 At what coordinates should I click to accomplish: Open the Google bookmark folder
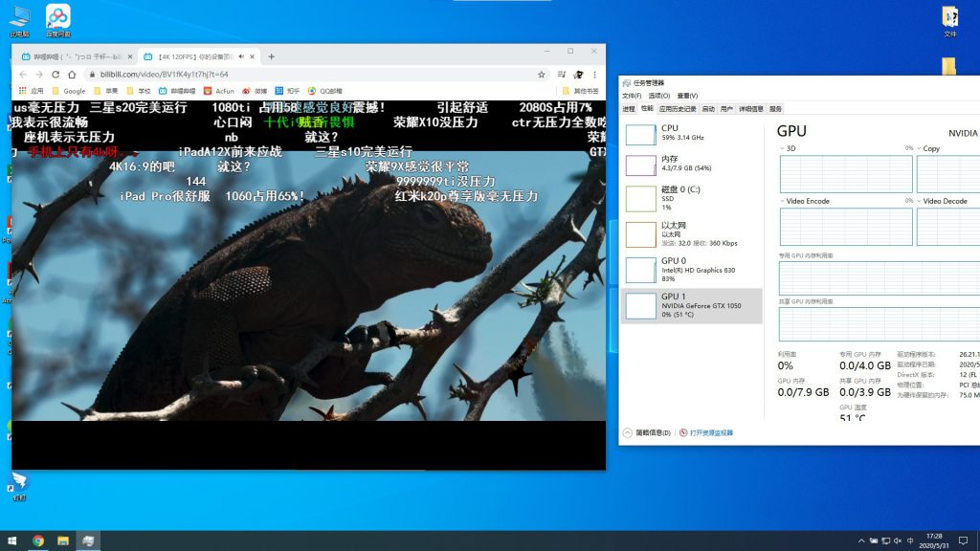tap(69, 91)
